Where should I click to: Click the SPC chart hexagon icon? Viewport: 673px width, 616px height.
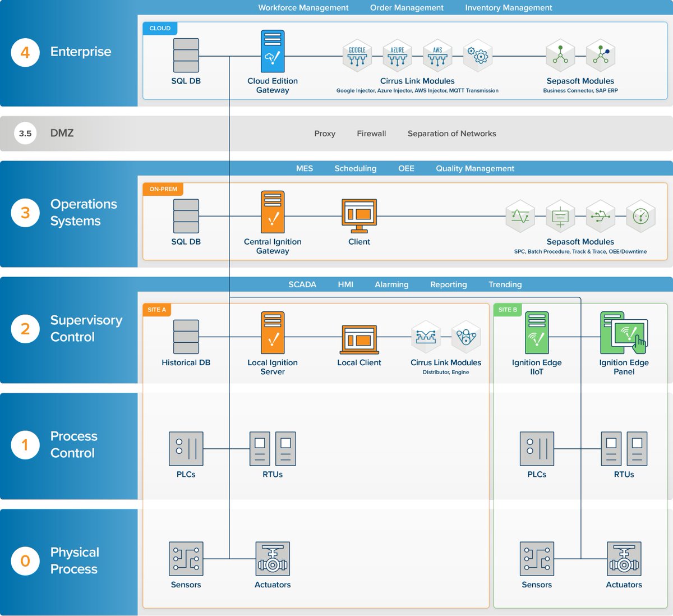[x=520, y=216]
